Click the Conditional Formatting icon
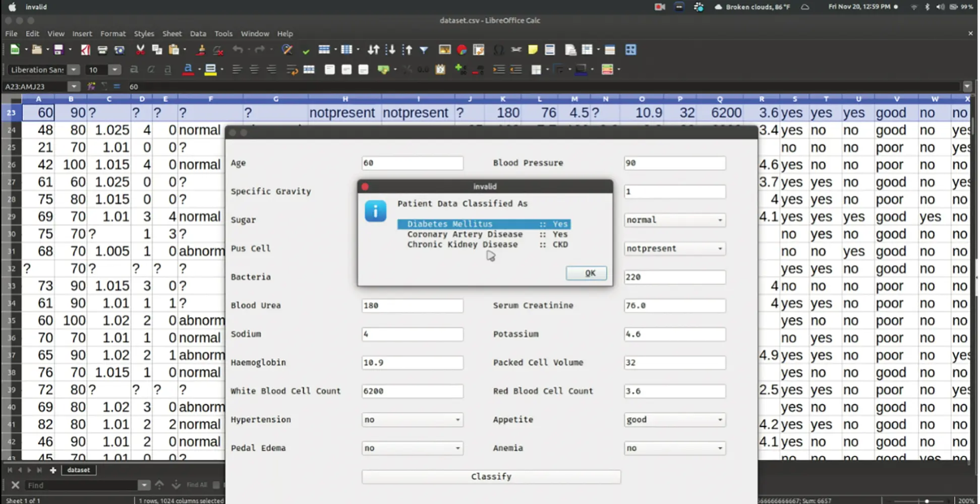Viewport: 980px width, 504px height. pos(607,70)
